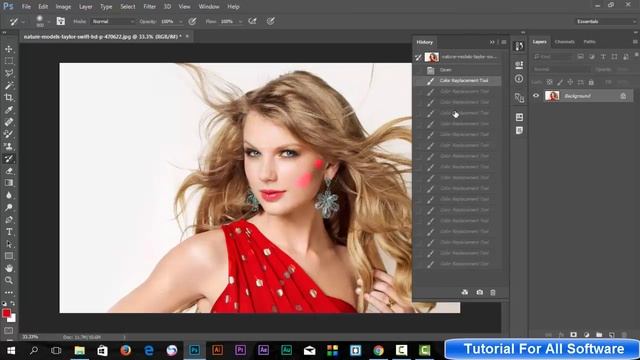Set history brush source on snapshot
Screen dimensions: 640x360
418,57
